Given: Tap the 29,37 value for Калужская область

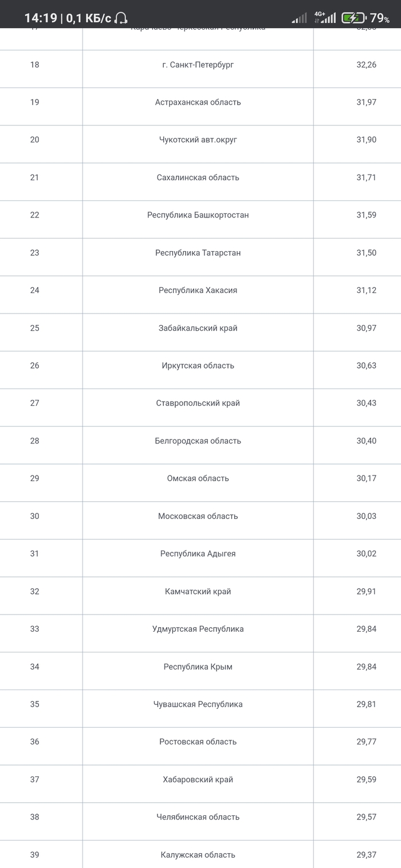Looking at the screenshot, I should 367,855.
